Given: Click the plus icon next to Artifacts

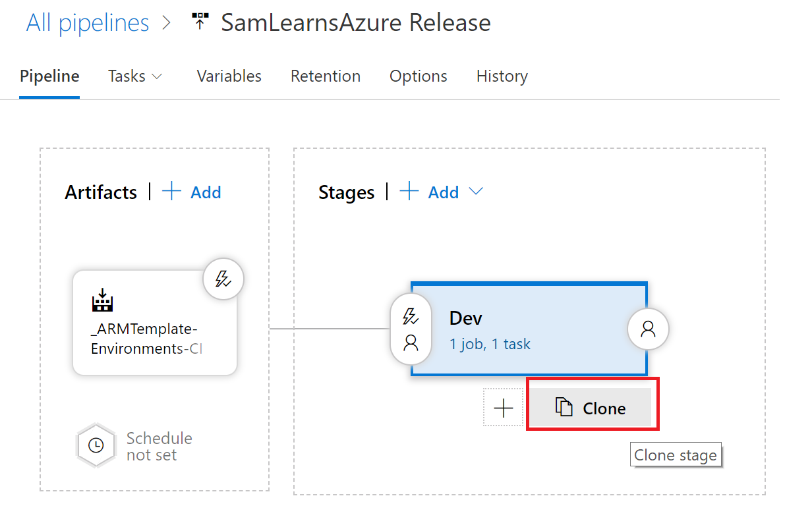Looking at the screenshot, I should [x=172, y=192].
